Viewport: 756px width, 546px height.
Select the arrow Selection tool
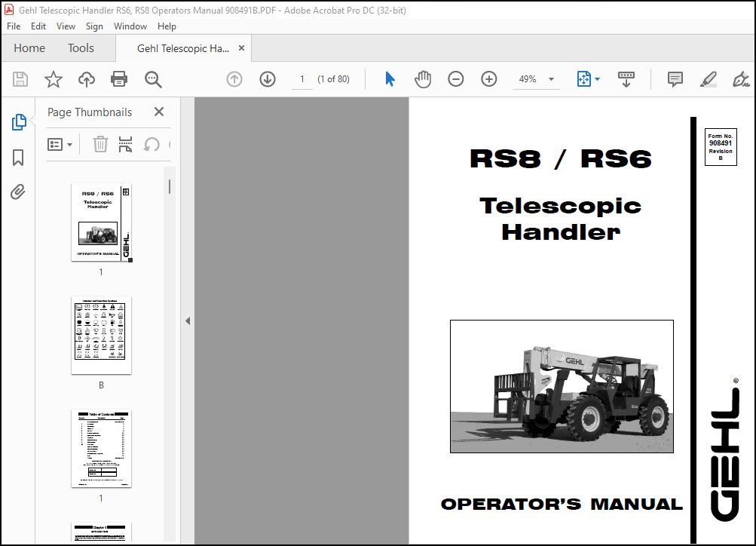point(390,79)
